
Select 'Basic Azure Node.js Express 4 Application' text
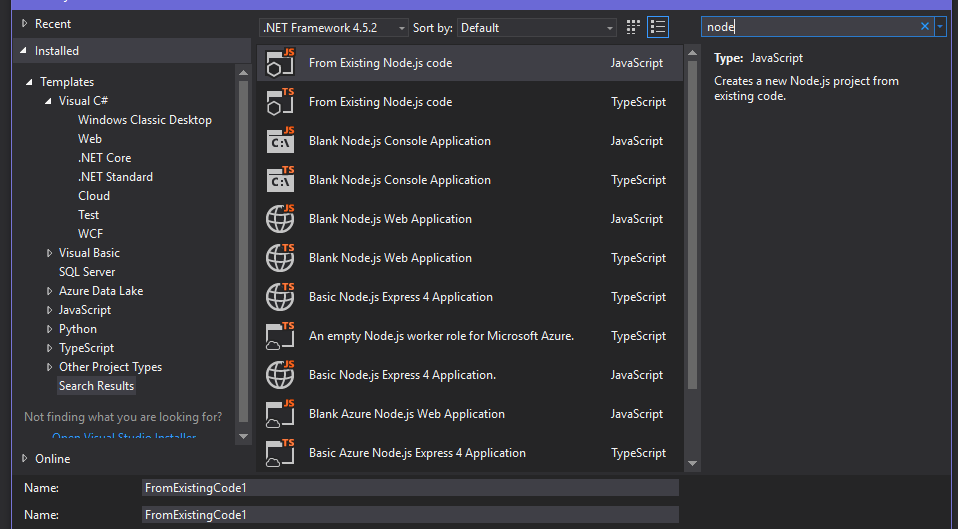[x=417, y=453]
